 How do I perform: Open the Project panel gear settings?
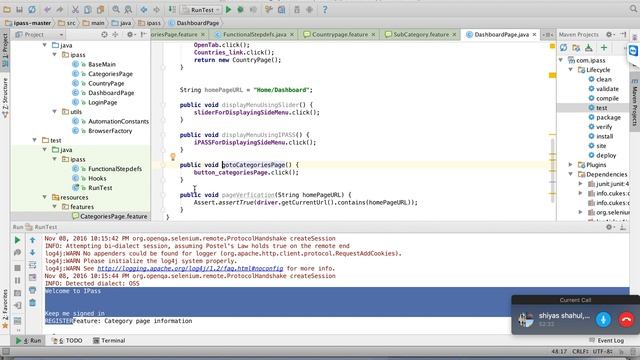[130, 35]
